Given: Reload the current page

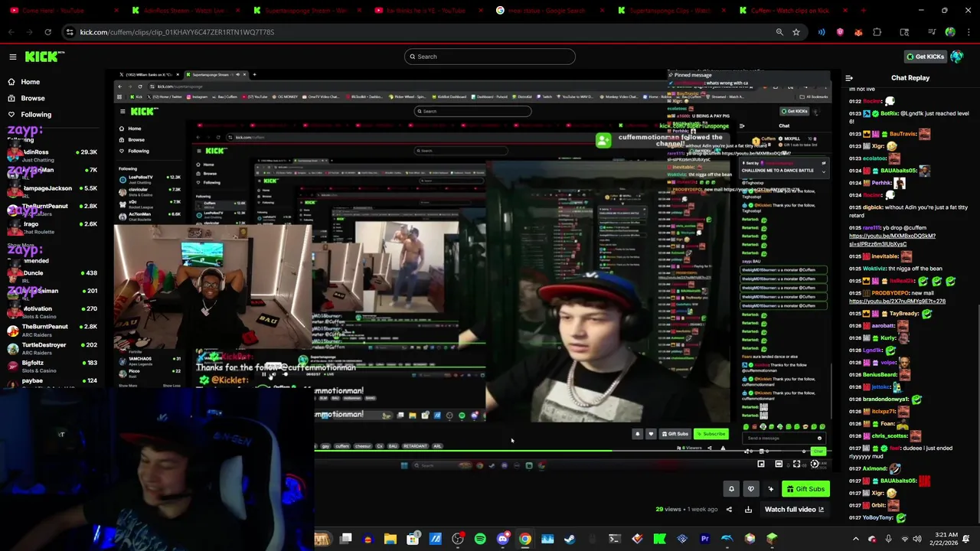Looking at the screenshot, I should 47,32.
